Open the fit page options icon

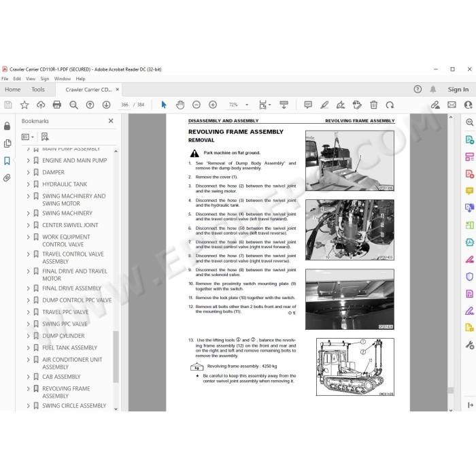point(265,105)
